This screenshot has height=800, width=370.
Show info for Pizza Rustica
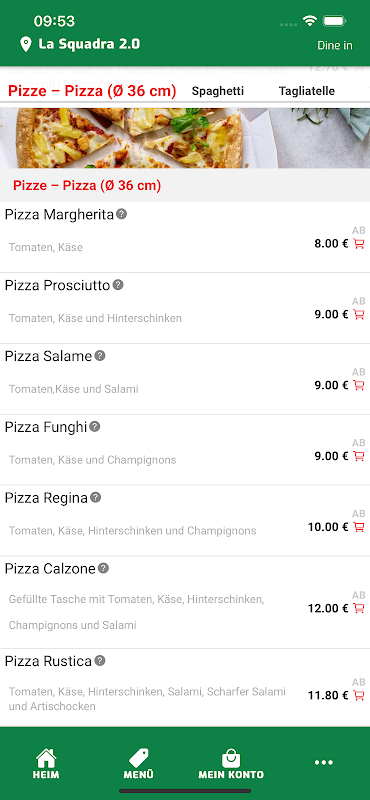click(x=100, y=661)
